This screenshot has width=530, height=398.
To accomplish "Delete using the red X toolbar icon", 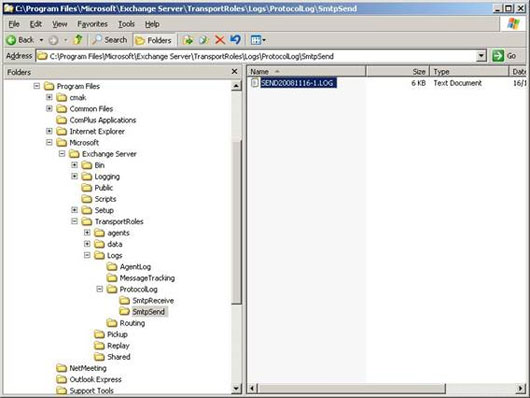I will 220,40.
